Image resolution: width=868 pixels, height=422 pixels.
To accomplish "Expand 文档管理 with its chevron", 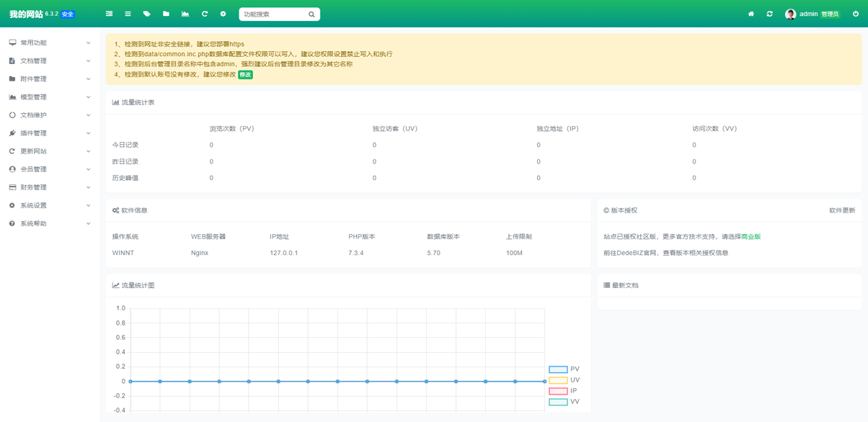I will point(89,60).
